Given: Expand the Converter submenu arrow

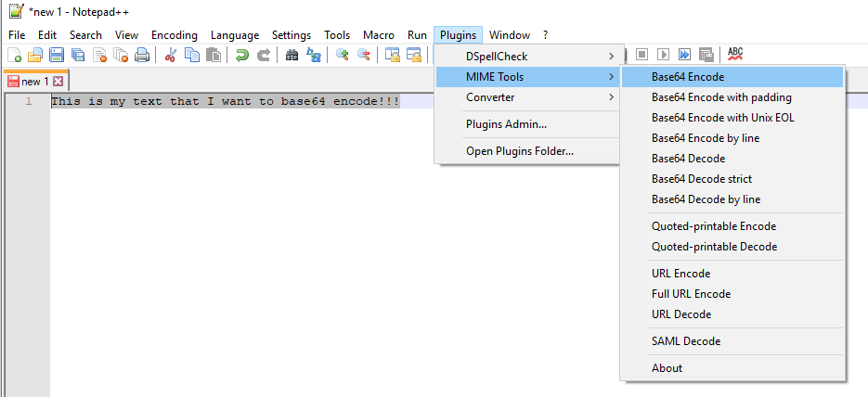Looking at the screenshot, I should (x=611, y=97).
